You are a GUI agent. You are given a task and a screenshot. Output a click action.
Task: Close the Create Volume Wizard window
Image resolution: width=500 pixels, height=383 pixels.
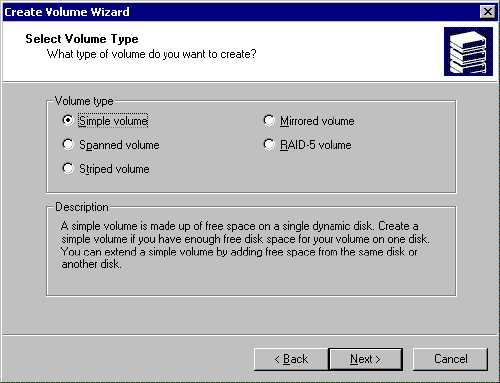tap(487, 12)
